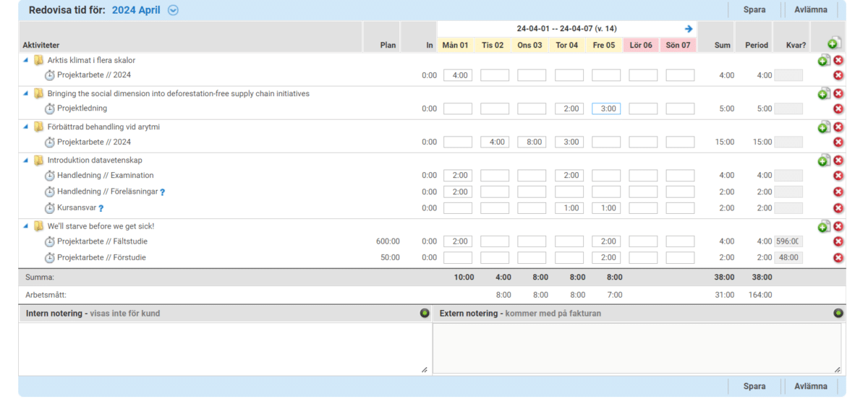The width and height of the screenshot is (868, 412).
Task: Click the top Spara button
Action: [x=754, y=10]
